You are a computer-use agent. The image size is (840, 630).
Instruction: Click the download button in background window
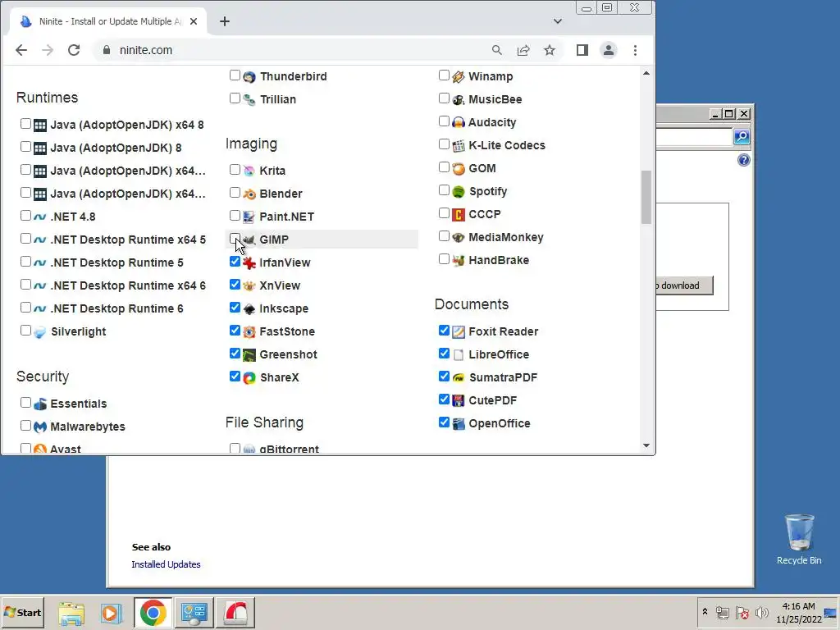point(684,285)
